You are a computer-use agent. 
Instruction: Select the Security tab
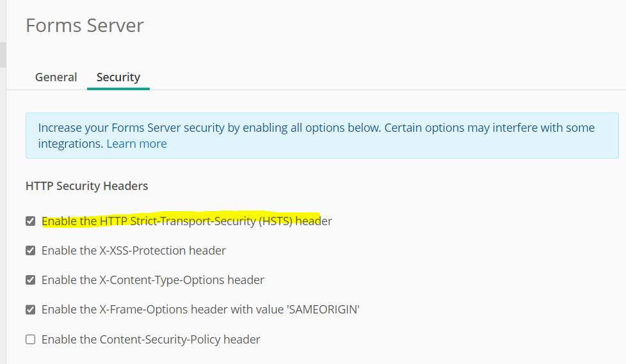tap(118, 77)
